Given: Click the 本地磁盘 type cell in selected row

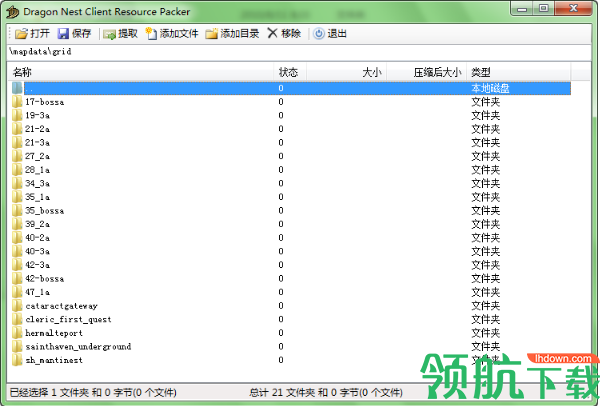Looking at the screenshot, I should click(490, 88).
